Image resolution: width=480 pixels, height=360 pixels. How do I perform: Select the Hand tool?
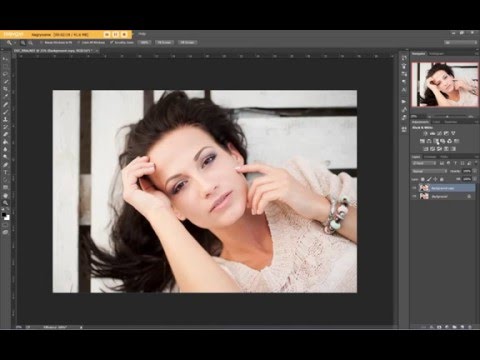click(x=5, y=196)
